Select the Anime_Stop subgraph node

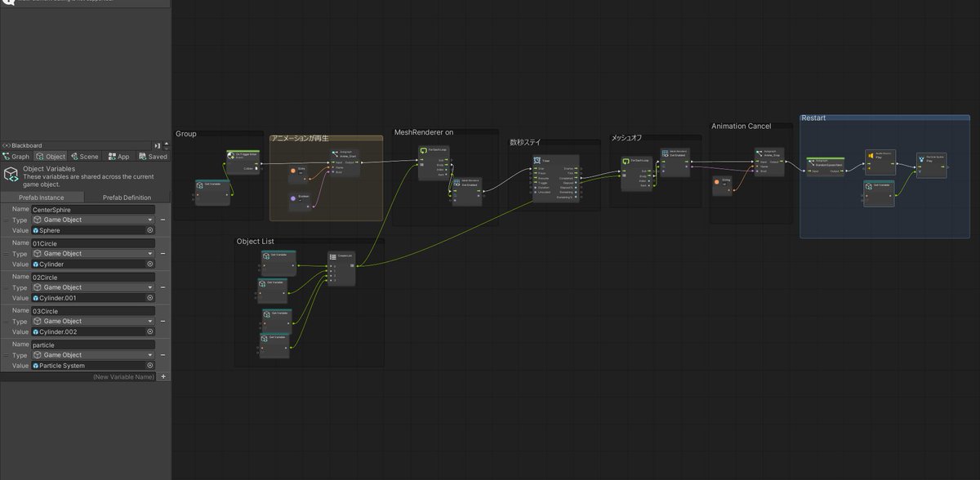[x=770, y=162]
